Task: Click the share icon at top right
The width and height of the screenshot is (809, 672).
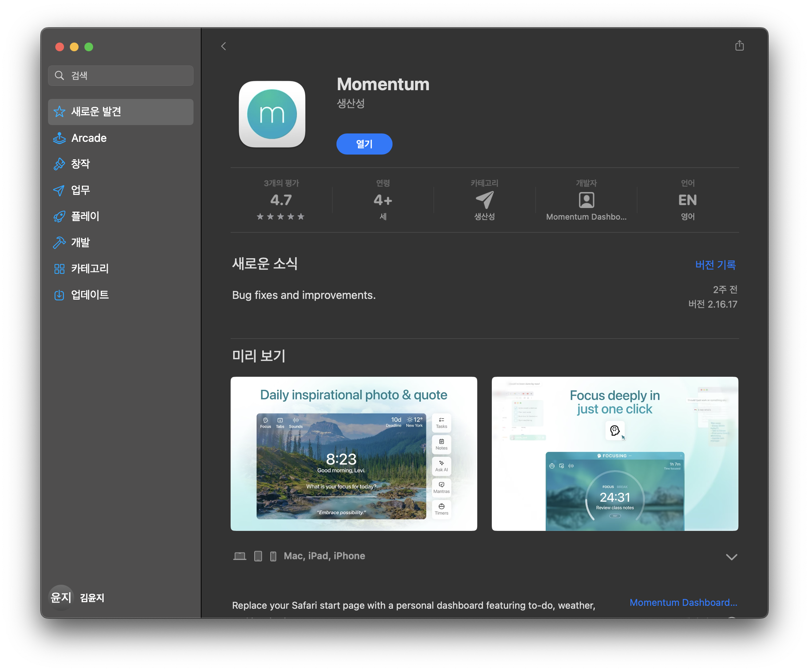Action: [739, 46]
